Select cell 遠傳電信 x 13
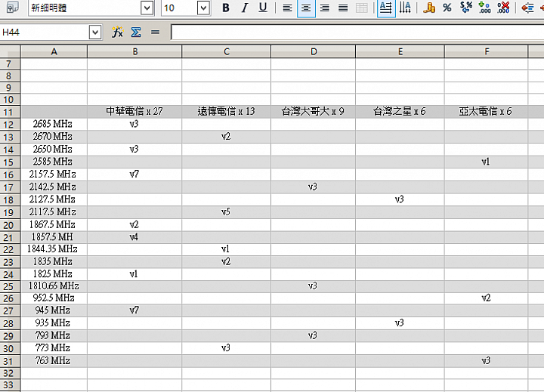544x392 pixels. [x=226, y=111]
